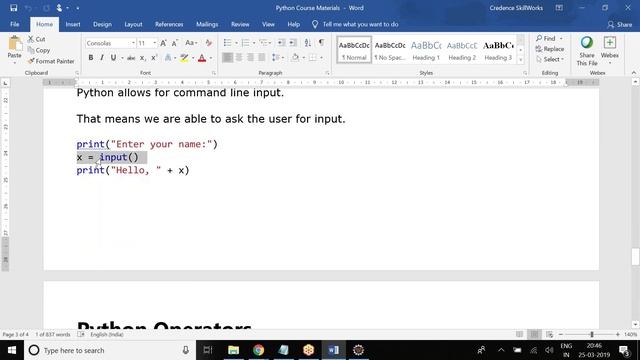
Task: Click the numbered list icon
Action: [x=245, y=43]
